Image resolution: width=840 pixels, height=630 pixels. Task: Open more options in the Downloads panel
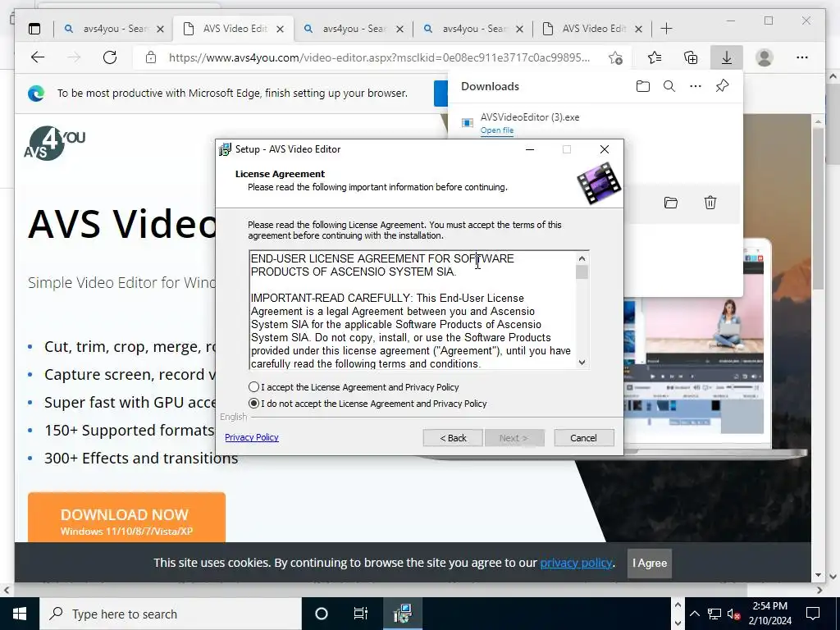click(x=696, y=86)
